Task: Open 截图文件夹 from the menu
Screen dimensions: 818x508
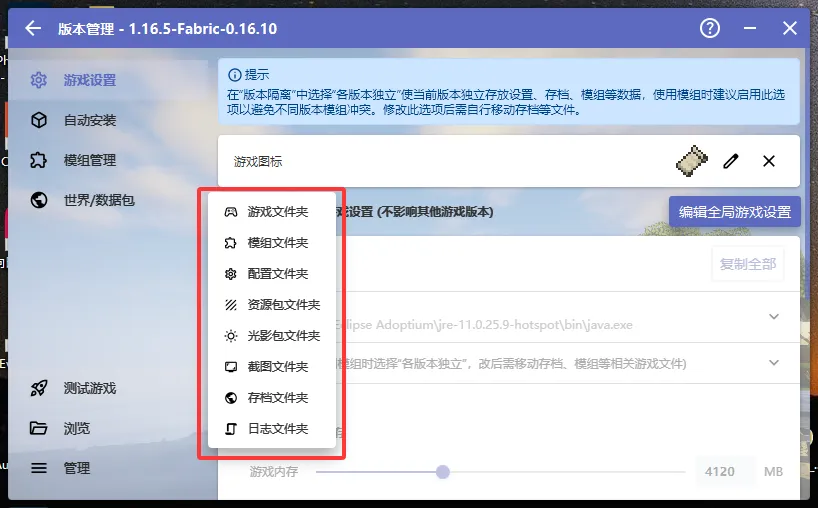Action: tap(276, 367)
